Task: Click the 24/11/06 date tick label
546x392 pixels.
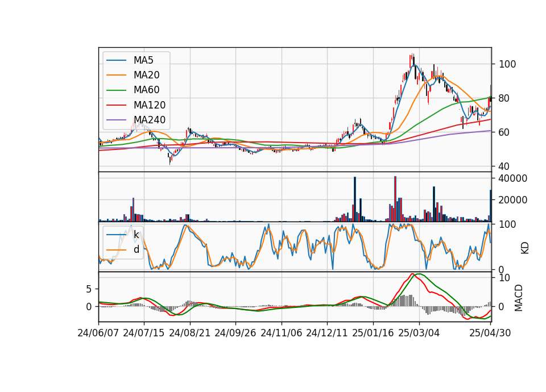Action: tap(282, 333)
